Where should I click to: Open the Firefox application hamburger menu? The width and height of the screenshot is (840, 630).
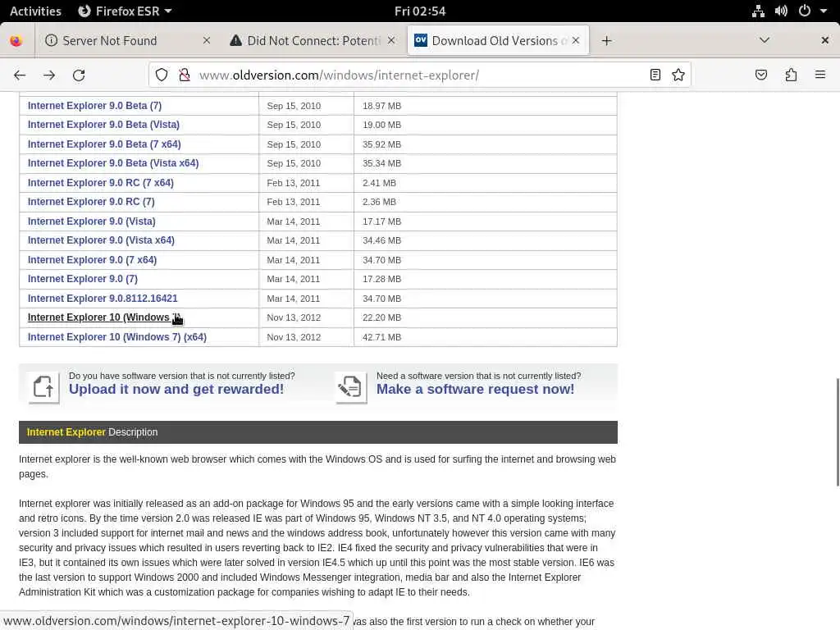pyautogui.click(x=820, y=75)
